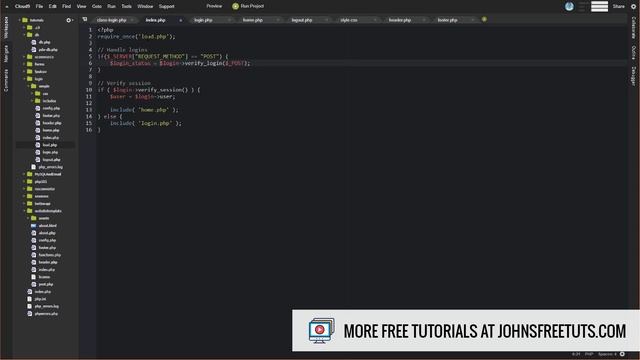
Task: Click the Preview button
Action: point(214,6)
